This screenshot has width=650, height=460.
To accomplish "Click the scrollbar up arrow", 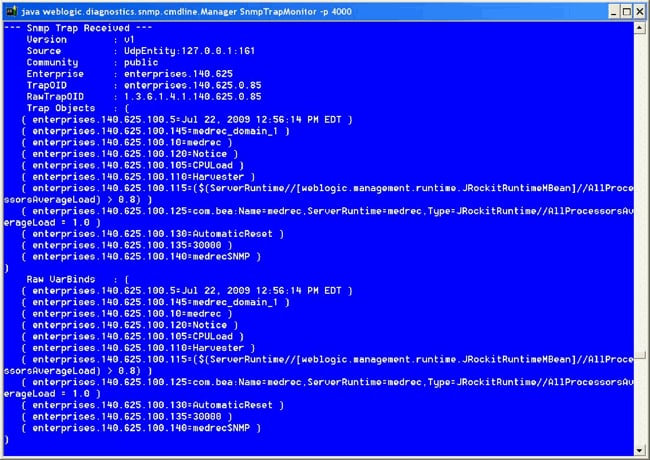I will click(640, 28).
